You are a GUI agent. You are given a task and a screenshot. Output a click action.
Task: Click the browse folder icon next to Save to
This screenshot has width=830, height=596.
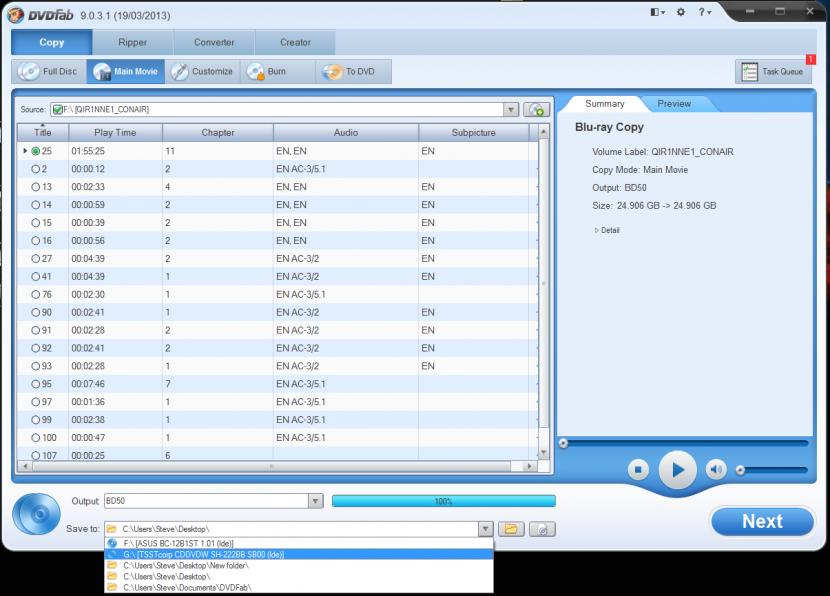pyautogui.click(x=511, y=529)
